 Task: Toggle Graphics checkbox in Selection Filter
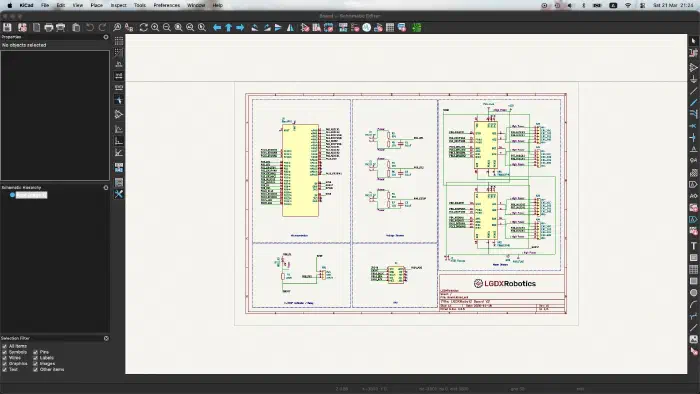(x=4, y=364)
